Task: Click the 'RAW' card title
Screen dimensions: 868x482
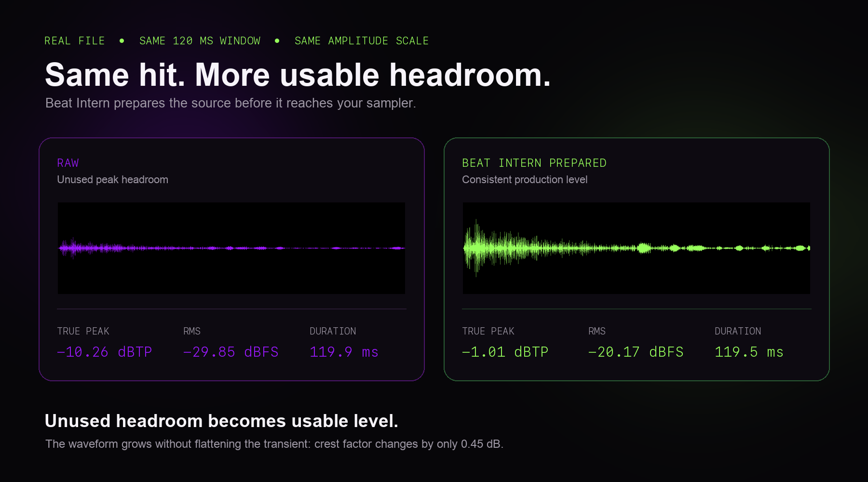Action: pos(68,163)
